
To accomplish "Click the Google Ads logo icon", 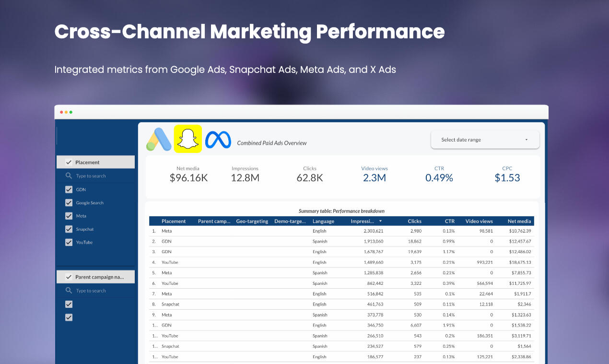I will pyautogui.click(x=158, y=139).
